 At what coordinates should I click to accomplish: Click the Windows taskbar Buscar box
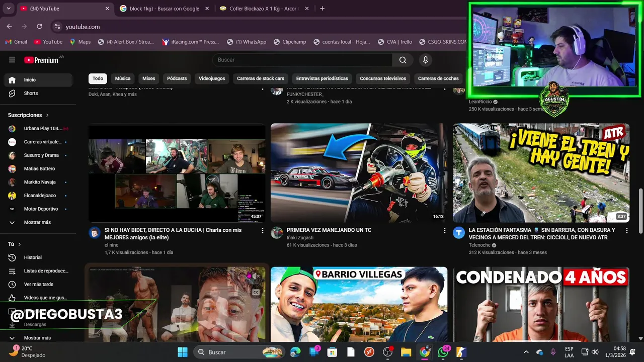[238, 352]
